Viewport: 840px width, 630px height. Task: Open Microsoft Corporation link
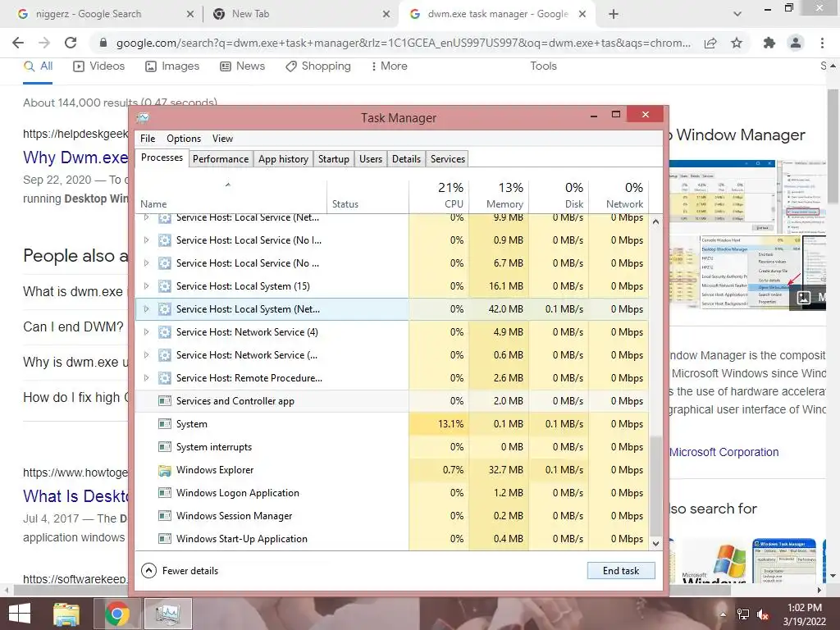(x=724, y=452)
